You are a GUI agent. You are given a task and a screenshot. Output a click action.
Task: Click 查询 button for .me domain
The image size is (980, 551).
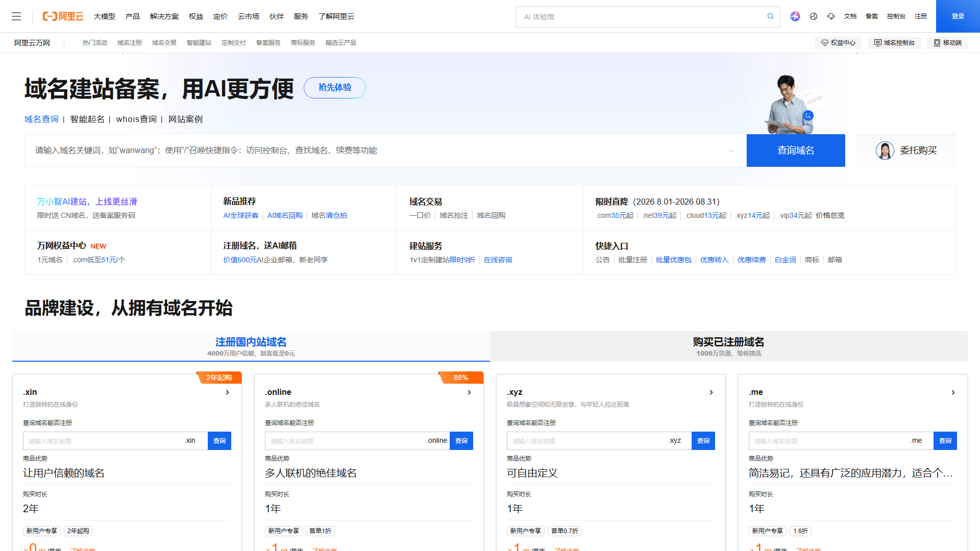click(945, 441)
